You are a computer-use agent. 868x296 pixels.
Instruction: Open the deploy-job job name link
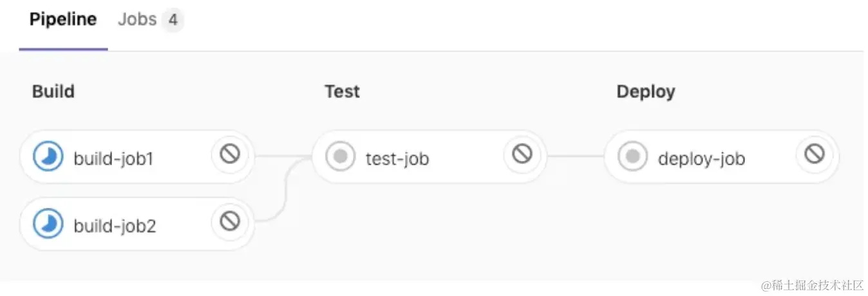tap(701, 158)
